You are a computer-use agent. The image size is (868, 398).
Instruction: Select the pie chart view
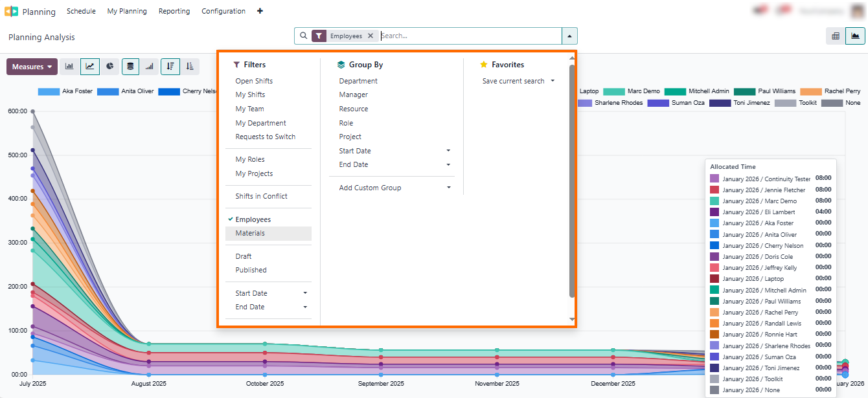click(109, 66)
